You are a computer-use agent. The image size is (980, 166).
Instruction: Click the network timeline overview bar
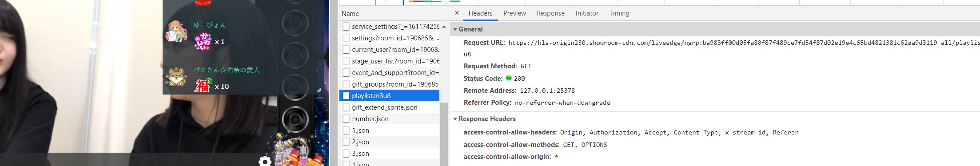pos(659,2)
